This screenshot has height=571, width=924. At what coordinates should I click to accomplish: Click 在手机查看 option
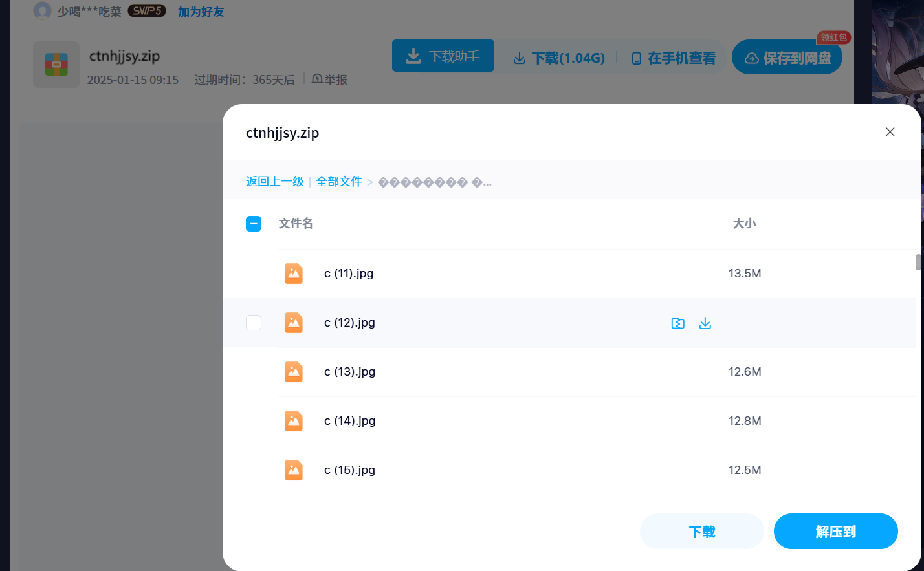[673, 58]
